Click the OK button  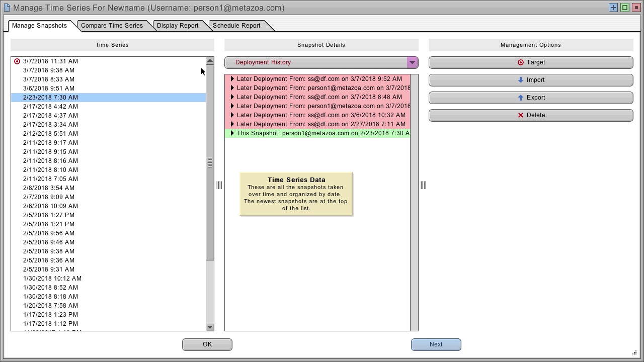pyautogui.click(x=207, y=344)
